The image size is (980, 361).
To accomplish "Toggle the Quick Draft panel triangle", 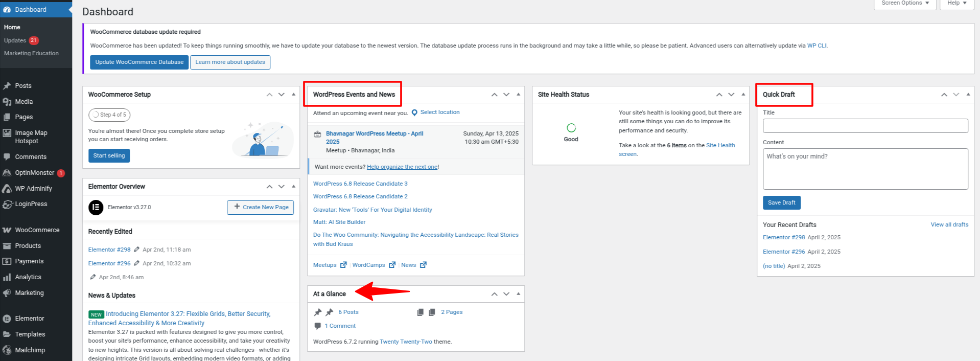I will coord(968,95).
